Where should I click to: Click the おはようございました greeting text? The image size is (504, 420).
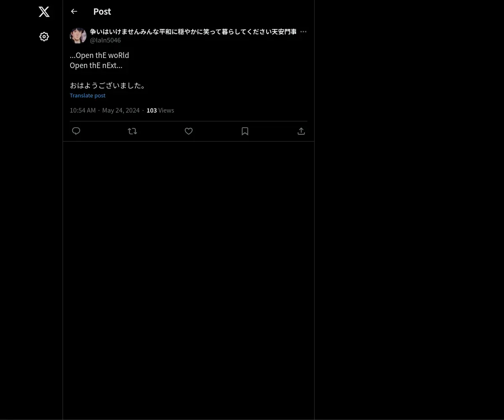(108, 85)
